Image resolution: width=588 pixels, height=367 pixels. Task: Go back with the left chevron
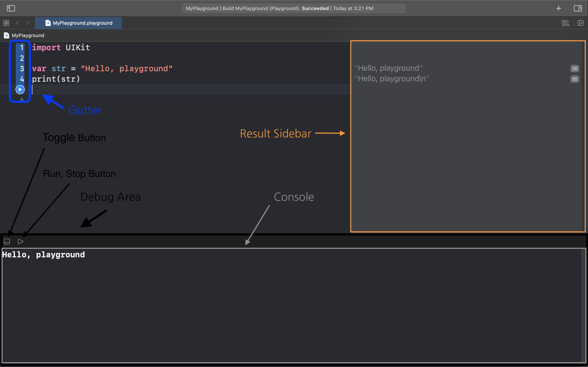pyautogui.click(x=17, y=23)
